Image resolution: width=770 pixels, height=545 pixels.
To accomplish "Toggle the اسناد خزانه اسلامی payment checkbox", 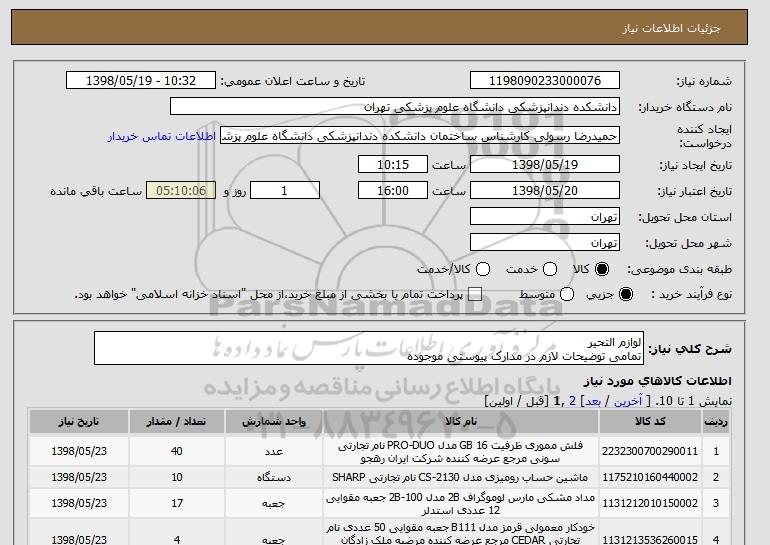I will click(x=475, y=294).
